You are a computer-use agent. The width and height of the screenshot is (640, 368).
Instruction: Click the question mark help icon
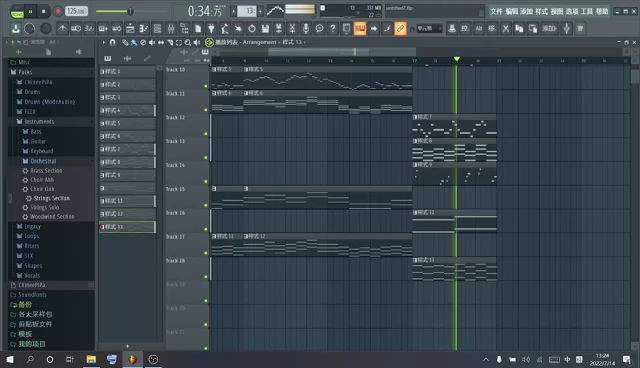(333, 29)
